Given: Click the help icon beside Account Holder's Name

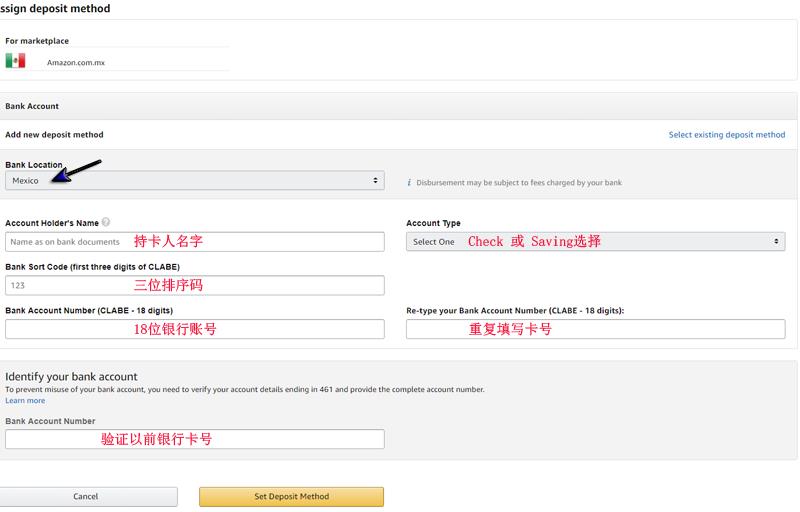Looking at the screenshot, I should coord(106,222).
